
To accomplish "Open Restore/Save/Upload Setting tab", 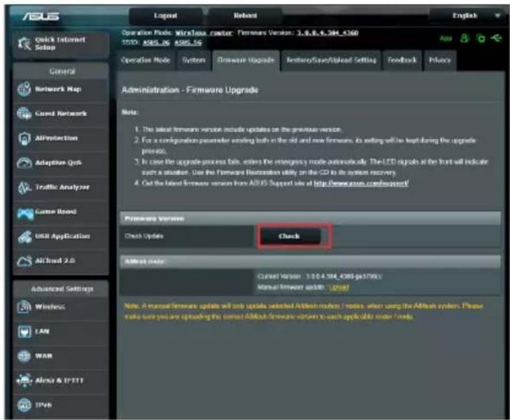I will [331, 60].
